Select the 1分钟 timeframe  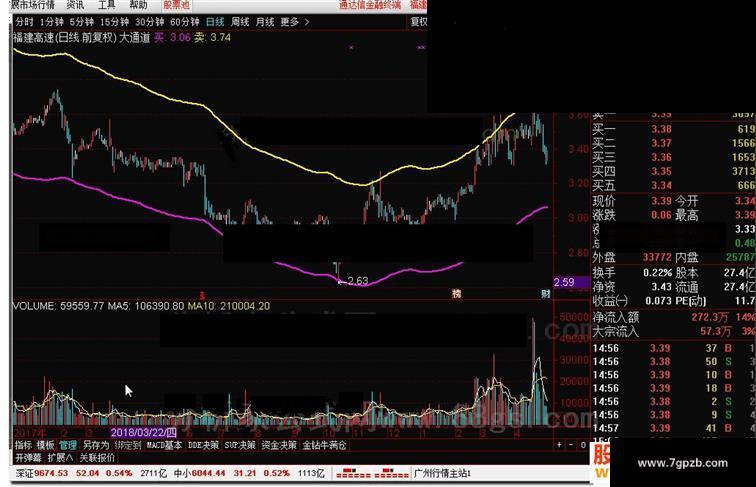click(x=52, y=22)
